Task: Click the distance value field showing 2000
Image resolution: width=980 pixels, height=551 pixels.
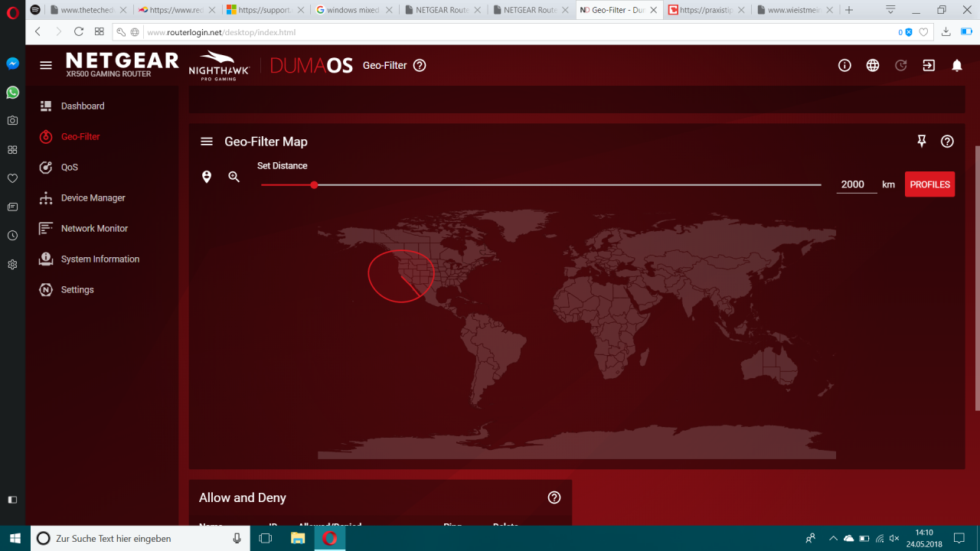Action: pyautogui.click(x=856, y=184)
